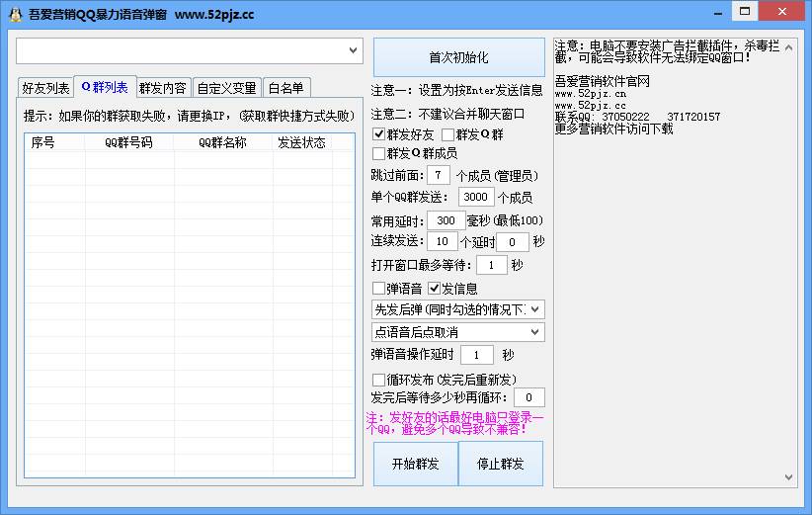Image resolution: width=812 pixels, height=515 pixels.
Task: Click the 序号 column header
Action: (54, 142)
